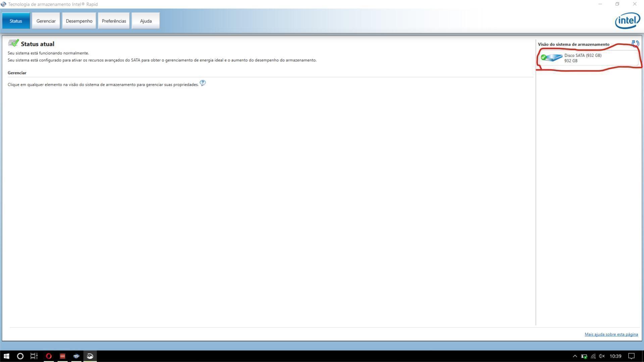Launch Opera browser from taskbar

(x=49, y=356)
